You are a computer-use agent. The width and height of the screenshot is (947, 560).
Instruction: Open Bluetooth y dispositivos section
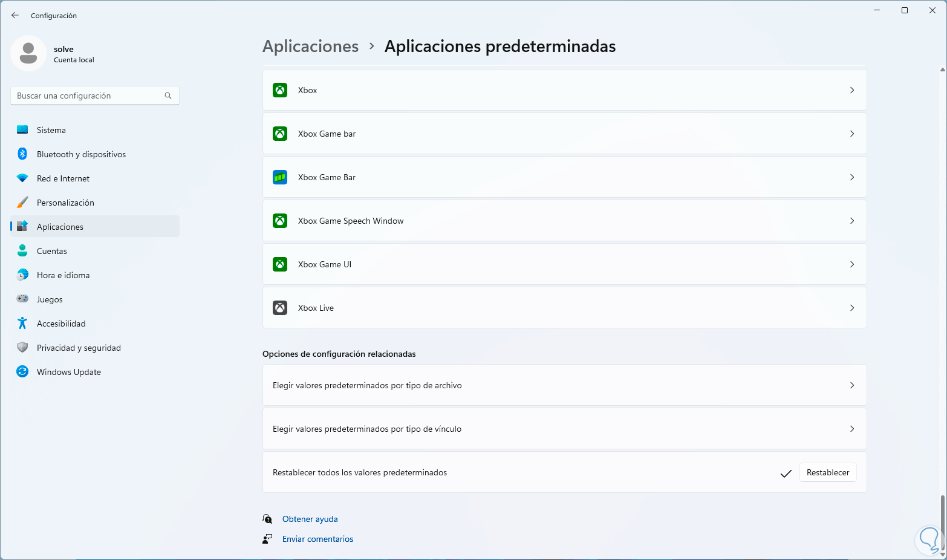point(81,154)
